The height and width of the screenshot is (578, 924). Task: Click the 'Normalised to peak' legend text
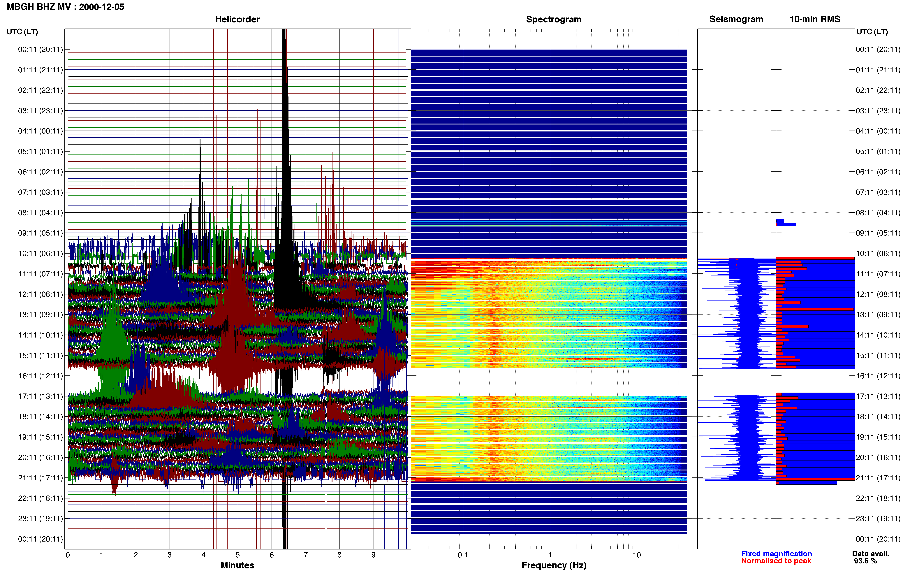coord(776,561)
